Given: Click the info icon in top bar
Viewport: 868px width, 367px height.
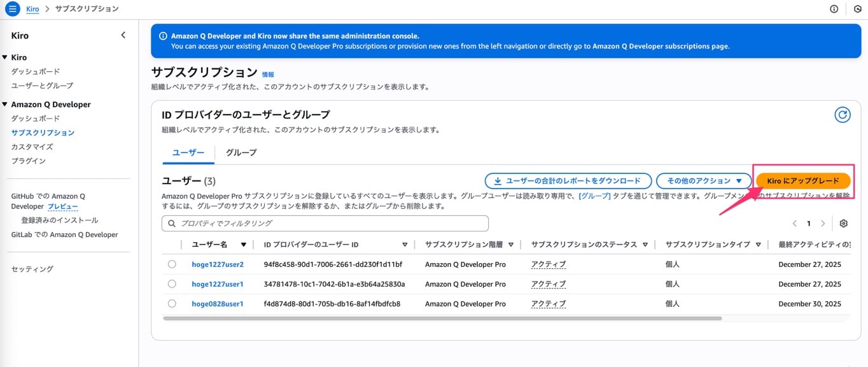Looking at the screenshot, I should [834, 9].
